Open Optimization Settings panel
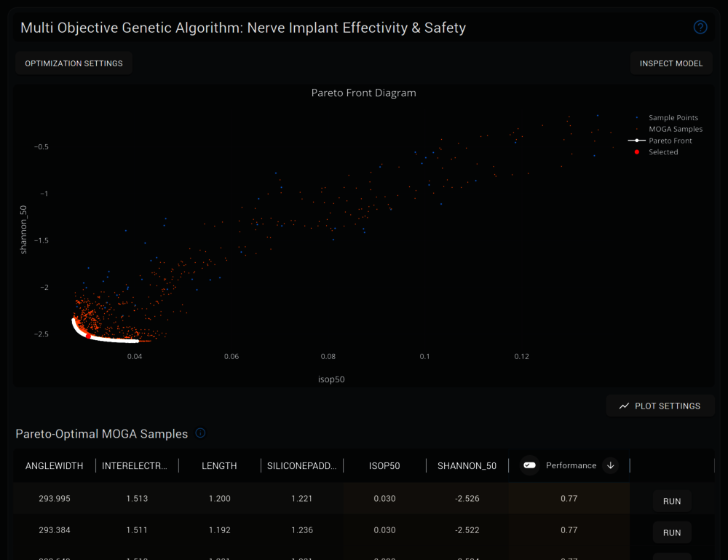The height and width of the screenshot is (560, 728). coord(74,63)
